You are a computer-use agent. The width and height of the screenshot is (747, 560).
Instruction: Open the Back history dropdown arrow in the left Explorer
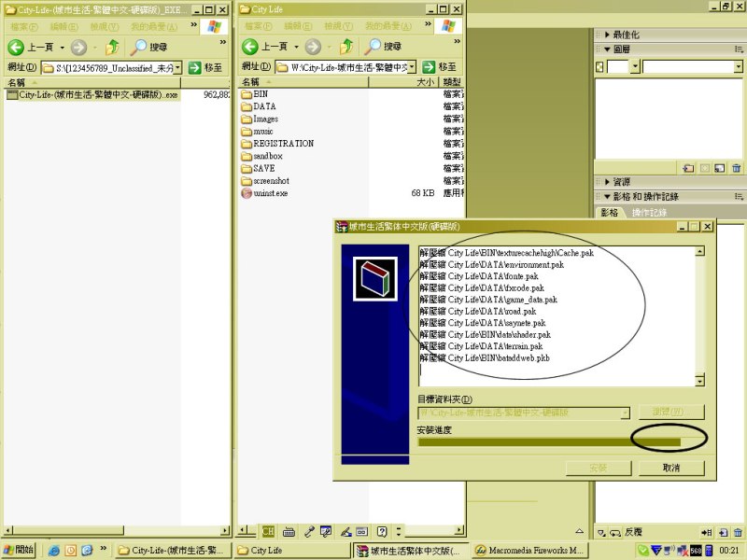(62, 48)
